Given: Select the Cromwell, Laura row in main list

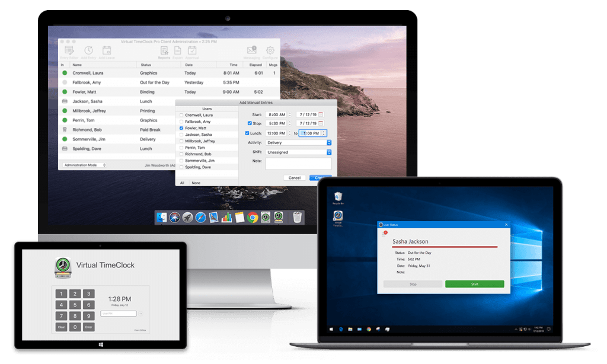Looking at the screenshot, I should pos(169,73).
